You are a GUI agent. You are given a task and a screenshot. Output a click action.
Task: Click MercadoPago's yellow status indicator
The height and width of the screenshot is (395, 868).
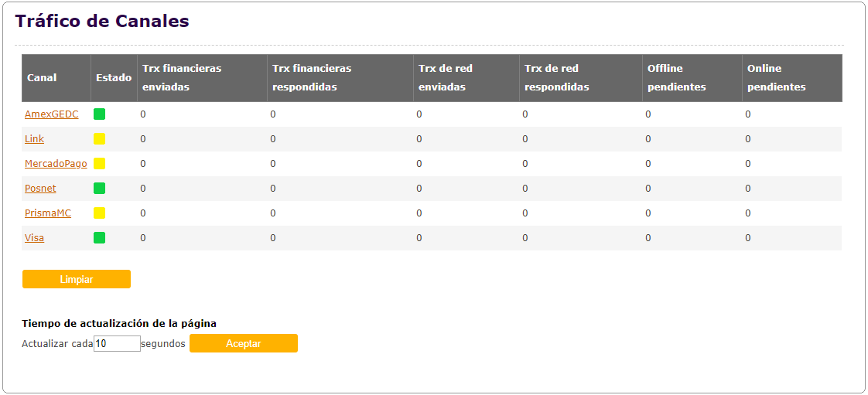pos(99,164)
